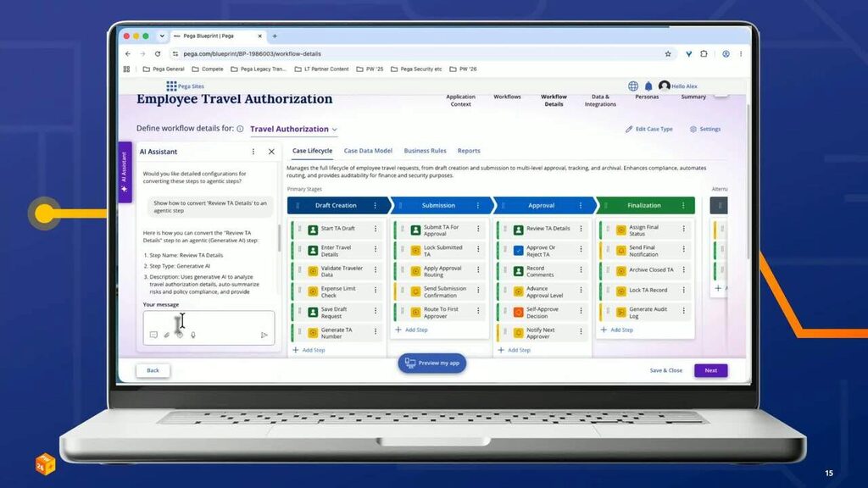Select the Notify Next Approver step

tap(543, 332)
